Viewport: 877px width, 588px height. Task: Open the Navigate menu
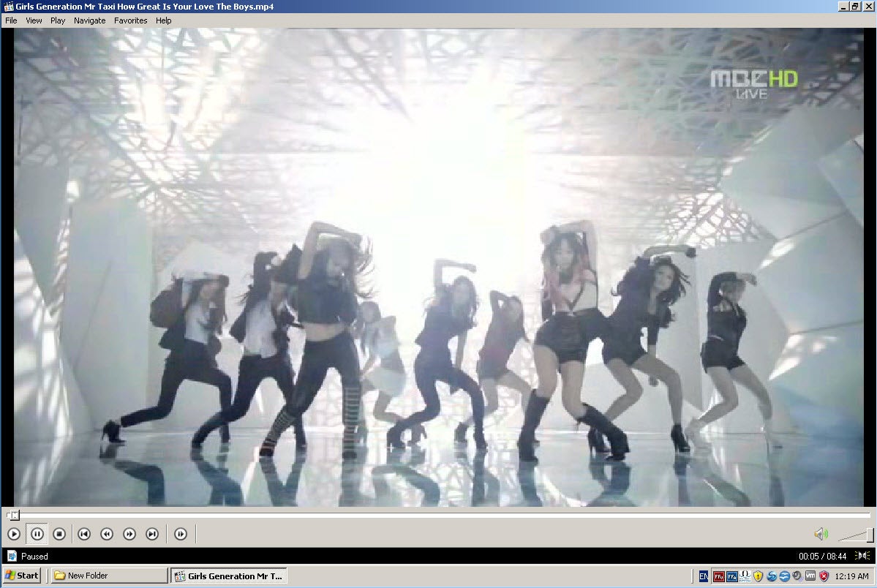point(89,20)
